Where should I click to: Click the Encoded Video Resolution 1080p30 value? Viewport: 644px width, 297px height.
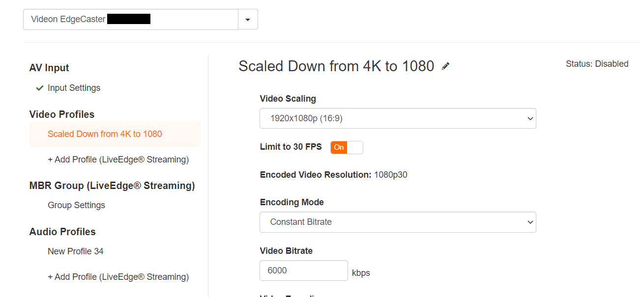[x=391, y=175]
